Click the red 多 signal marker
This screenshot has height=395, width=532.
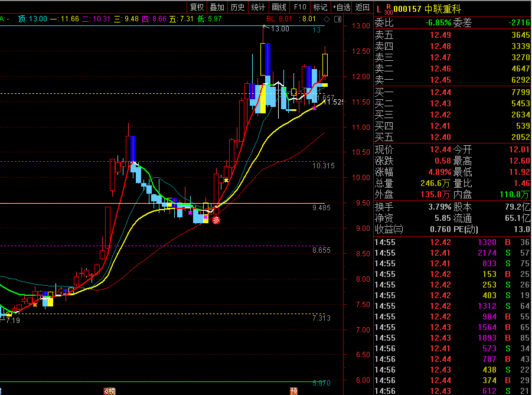click(x=216, y=220)
